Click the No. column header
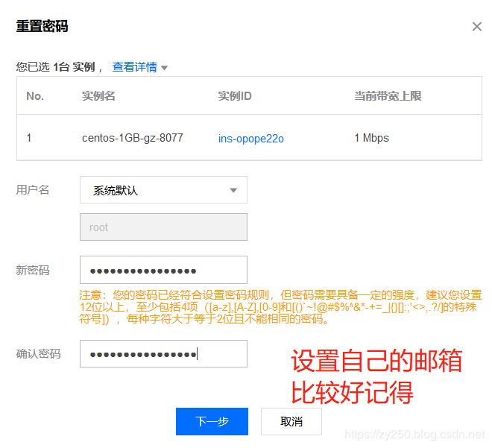492x448 pixels. (35, 96)
